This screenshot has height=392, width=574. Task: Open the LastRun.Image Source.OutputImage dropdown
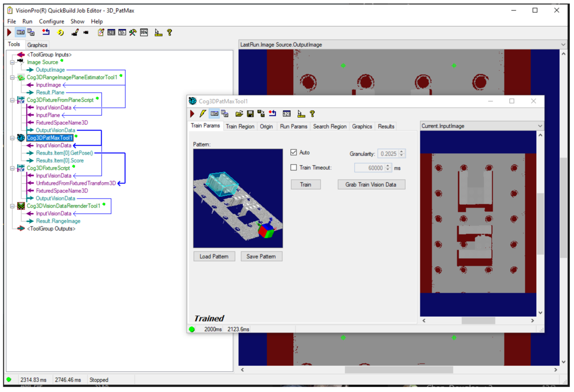[x=563, y=44]
